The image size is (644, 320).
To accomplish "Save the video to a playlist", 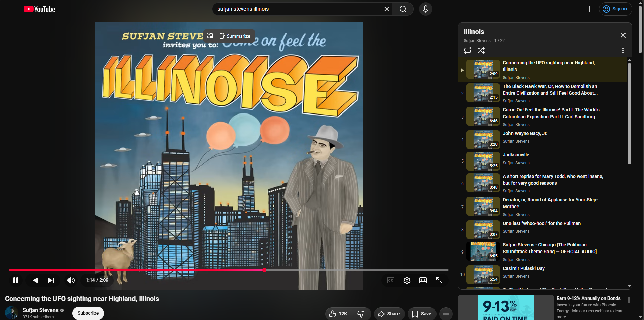I will [x=422, y=314].
